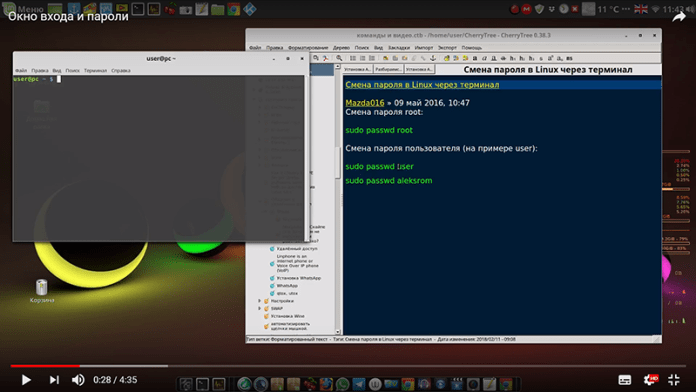Select the Установка WhatsApp tree node
Screen dimensions: 696x392
point(298,278)
